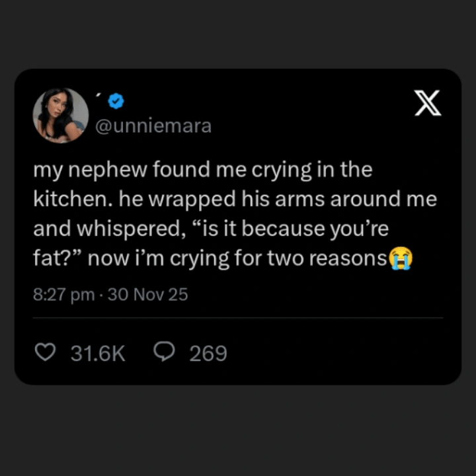
Task: Click the 8:27 pm timestamp
Action: coord(63,294)
